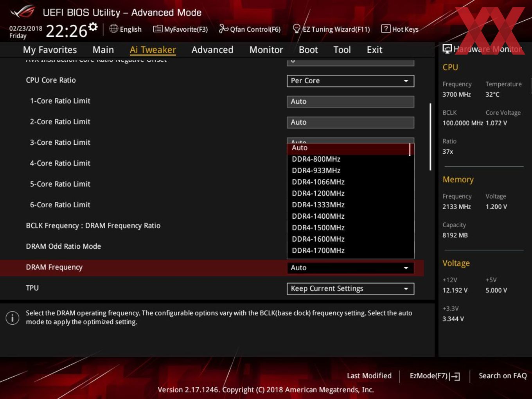Go to the Exit tab
532x399 pixels.
tap(374, 50)
